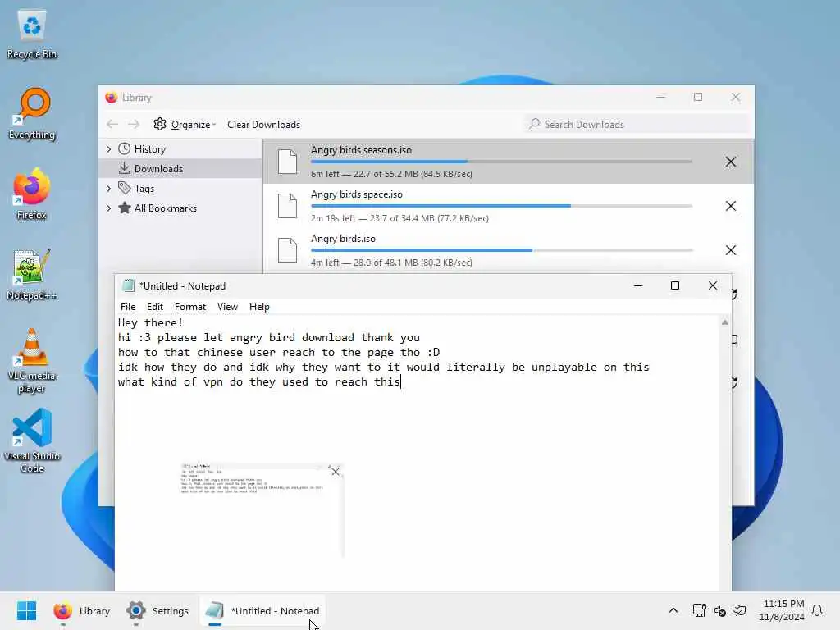The width and height of the screenshot is (840, 630).
Task: Open the Firefox desktop shortcut
Action: [32, 194]
